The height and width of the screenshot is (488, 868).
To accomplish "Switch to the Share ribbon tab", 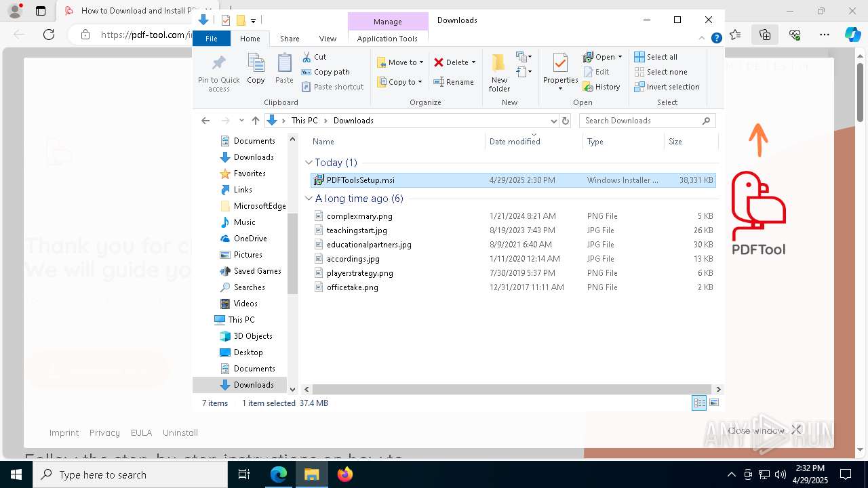I will 290,39.
